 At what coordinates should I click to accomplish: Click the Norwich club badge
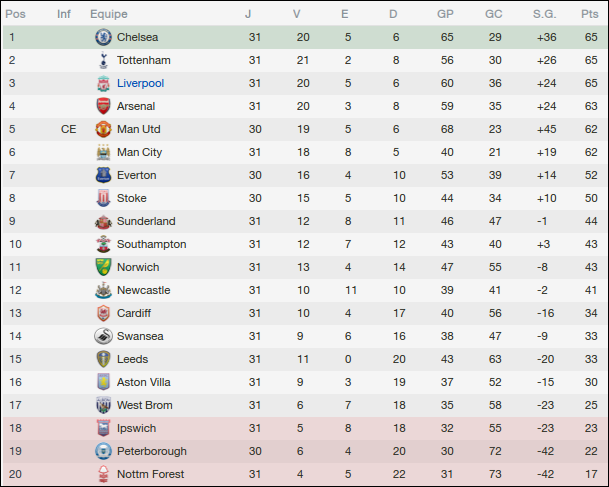(103, 267)
